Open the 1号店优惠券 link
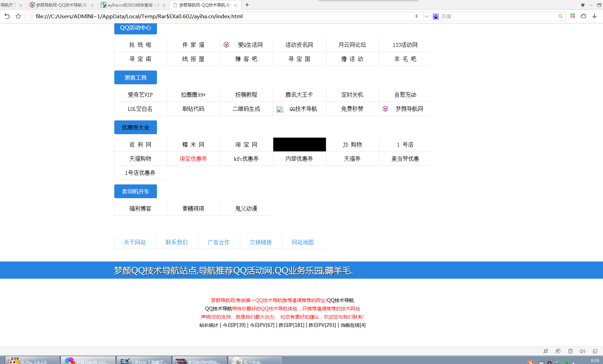This screenshot has height=364, width=603. point(140,173)
